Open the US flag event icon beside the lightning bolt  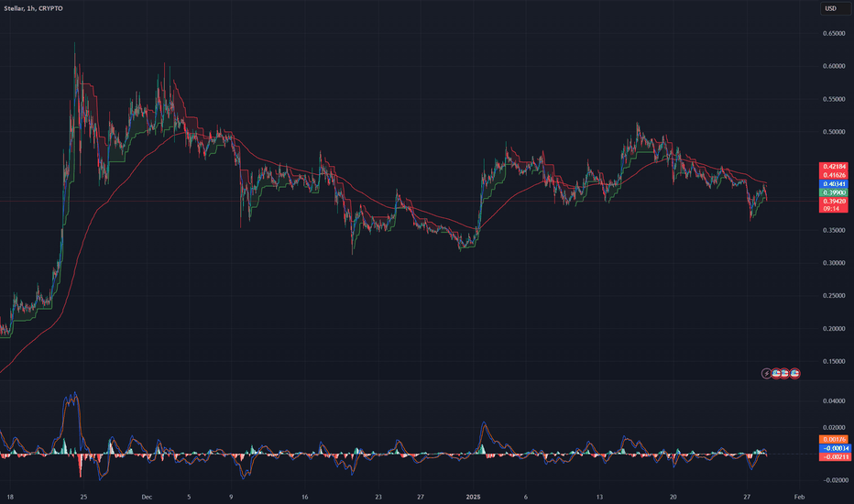775,374
